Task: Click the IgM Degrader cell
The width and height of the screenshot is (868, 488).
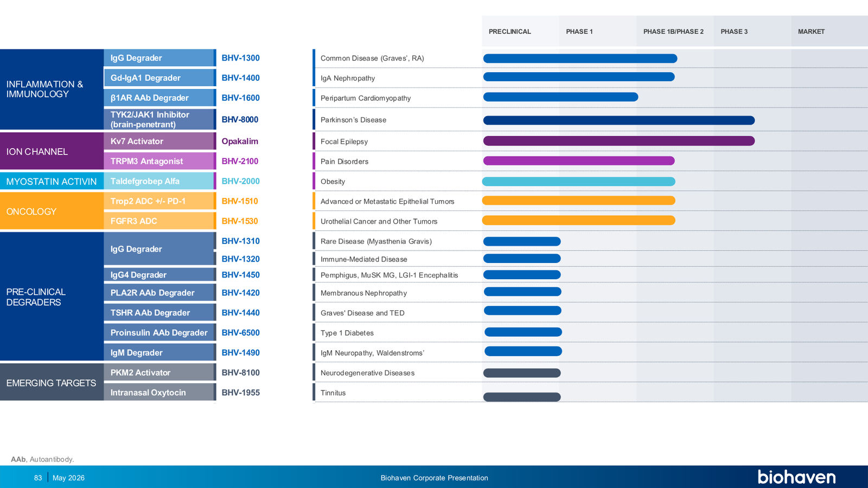Action: pyautogui.click(x=159, y=352)
